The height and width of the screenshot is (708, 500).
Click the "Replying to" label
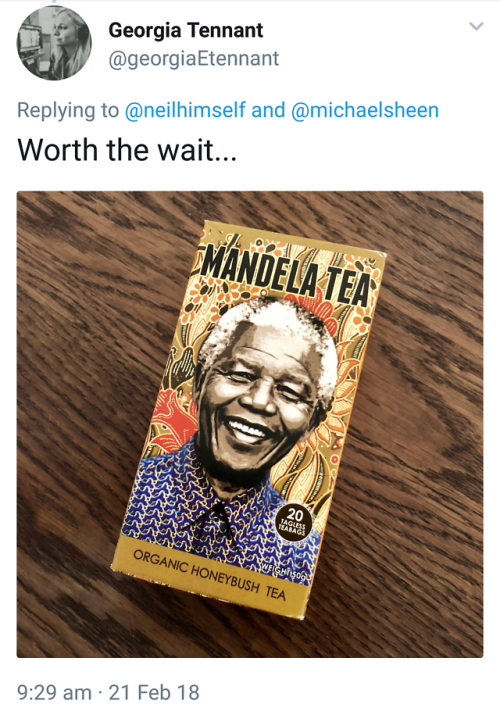[x=68, y=110]
